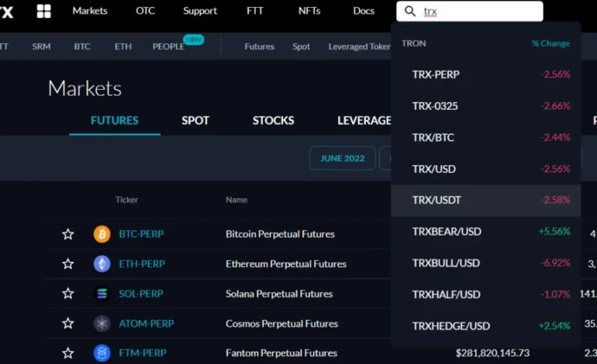Open the apps grid icon
597x364 pixels.
pos(43,11)
